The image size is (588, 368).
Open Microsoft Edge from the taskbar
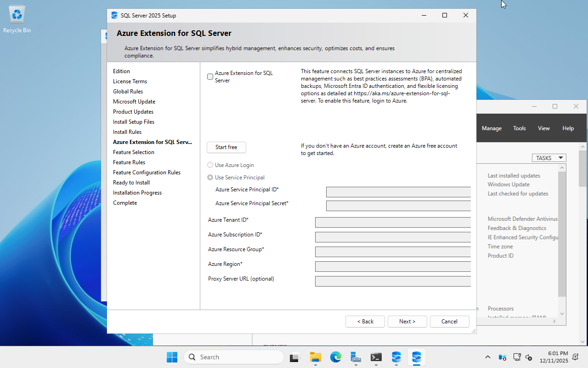point(336,357)
